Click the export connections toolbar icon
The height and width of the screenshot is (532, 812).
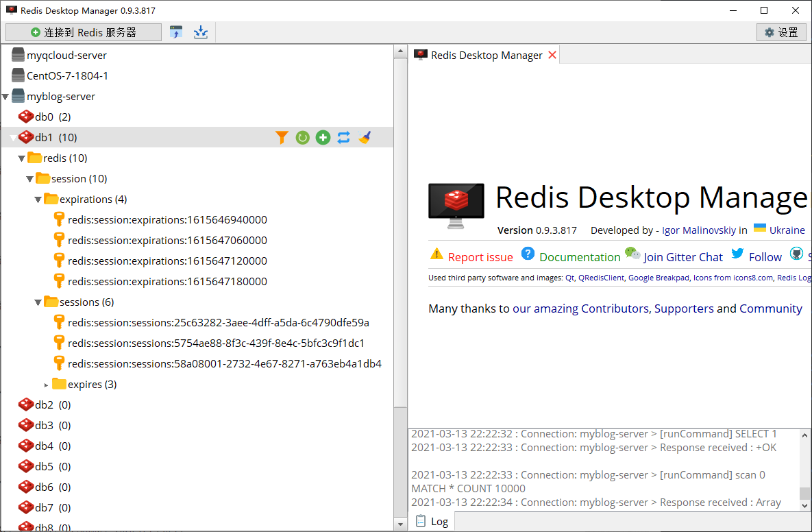pos(201,32)
